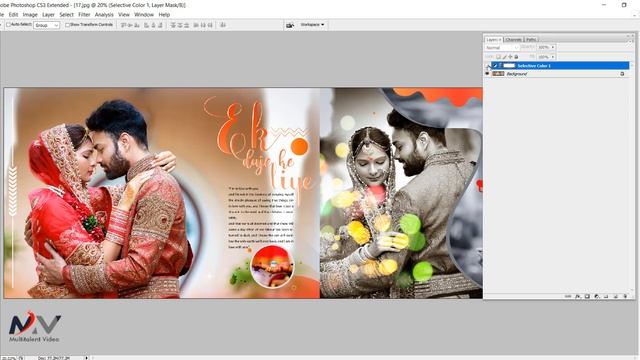This screenshot has width=640, height=360.
Task: Click the Go to Bridge icon
Action: (x=290, y=25)
